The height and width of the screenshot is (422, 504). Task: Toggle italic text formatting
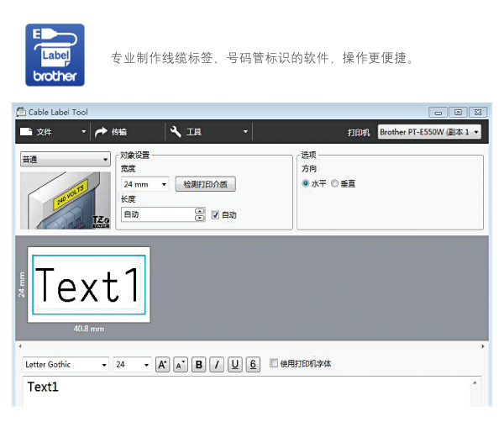(x=217, y=364)
